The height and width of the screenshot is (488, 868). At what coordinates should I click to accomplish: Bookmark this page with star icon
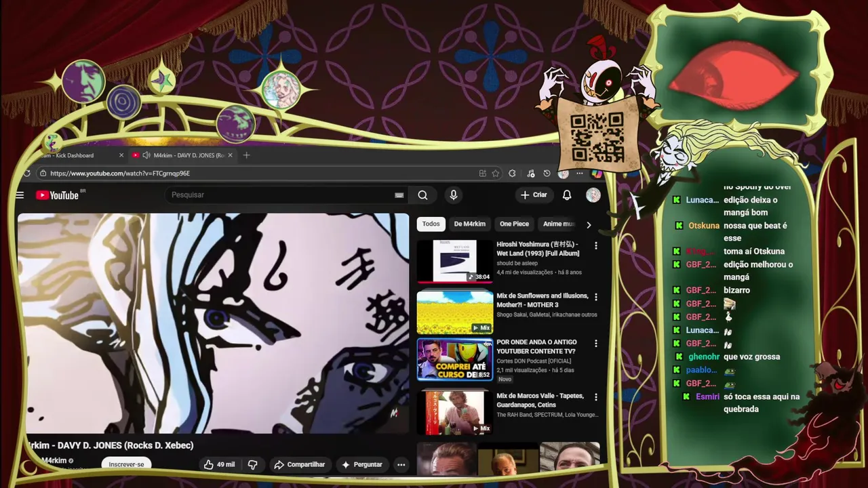(x=496, y=174)
